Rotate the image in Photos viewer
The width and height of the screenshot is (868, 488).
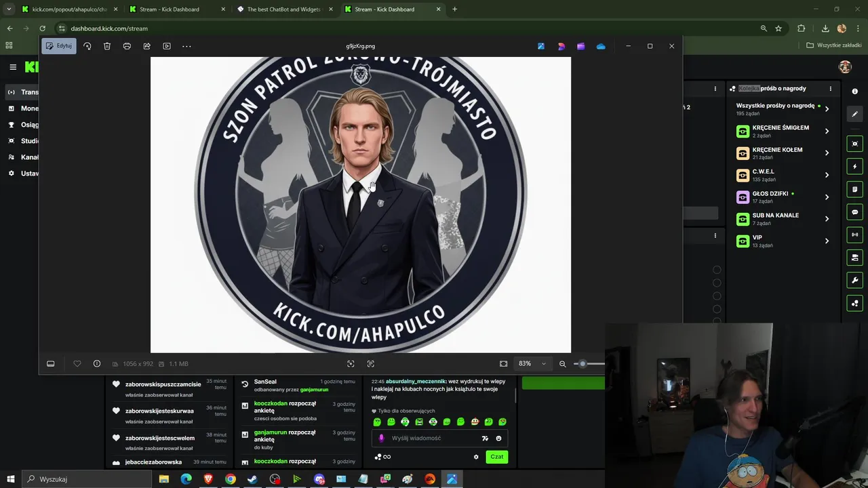point(87,46)
